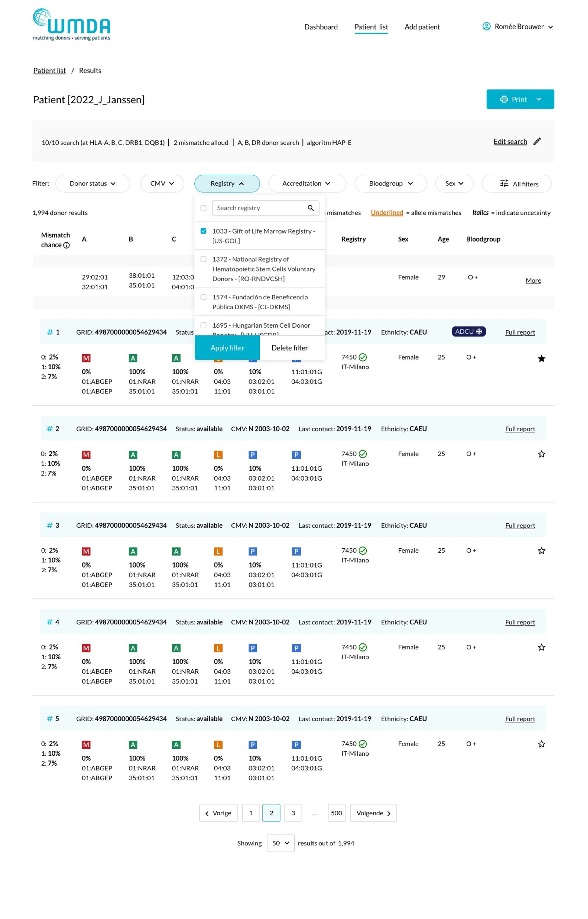Screen dimensions: 588x919
Task: Open the results-per-page dropdown showing 50
Action: 280,843
